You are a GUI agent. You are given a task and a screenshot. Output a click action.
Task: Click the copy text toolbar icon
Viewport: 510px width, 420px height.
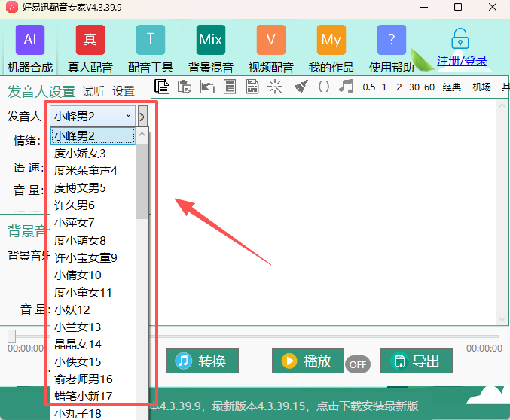tap(162, 87)
